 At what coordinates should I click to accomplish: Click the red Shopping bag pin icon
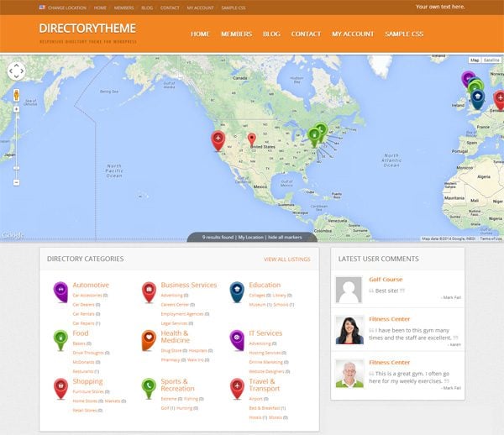click(x=60, y=389)
